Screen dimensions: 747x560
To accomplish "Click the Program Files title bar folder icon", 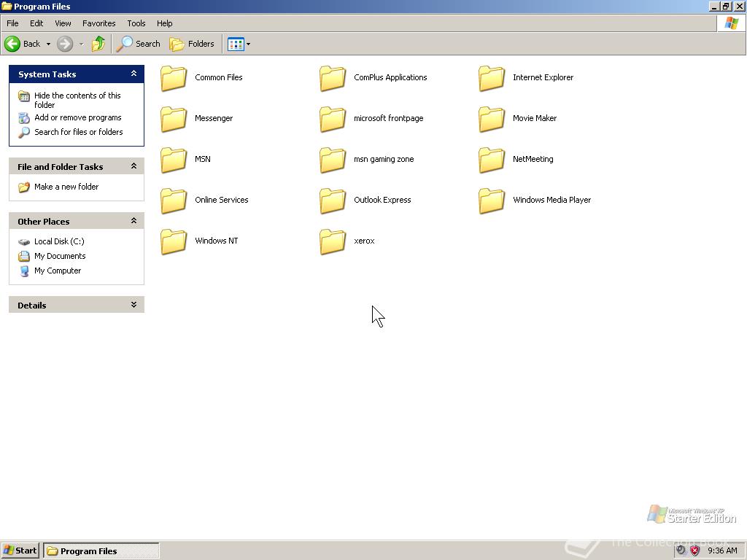I will [x=7, y=6].
